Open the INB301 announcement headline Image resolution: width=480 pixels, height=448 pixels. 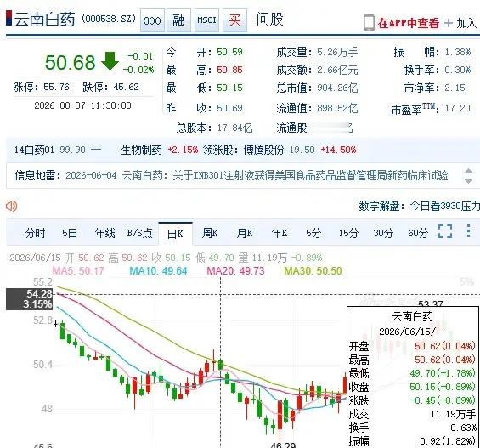point(285,175)
